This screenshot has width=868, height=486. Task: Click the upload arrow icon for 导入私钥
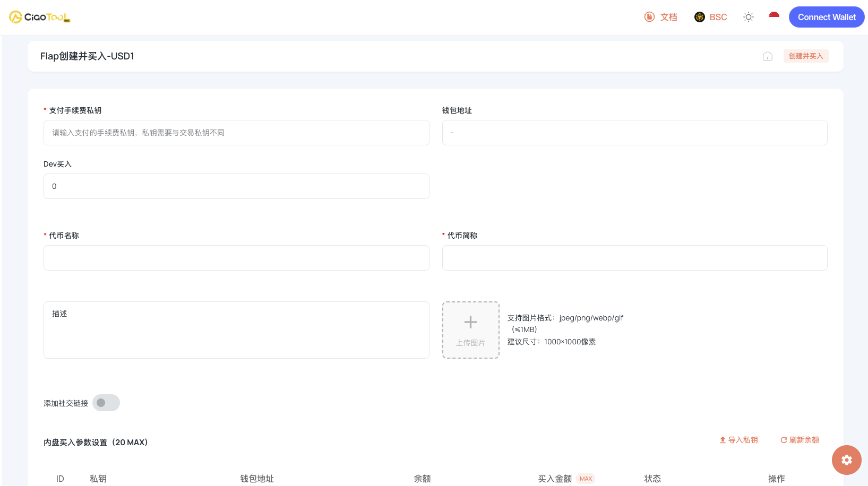(722, 440)
